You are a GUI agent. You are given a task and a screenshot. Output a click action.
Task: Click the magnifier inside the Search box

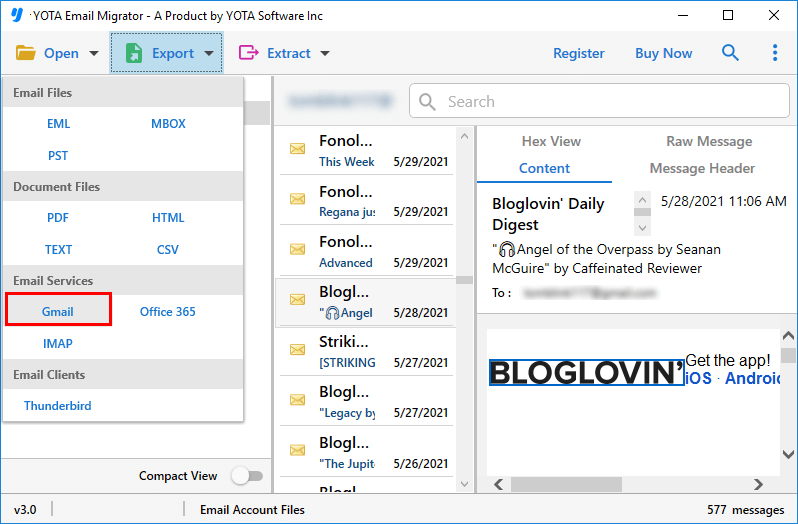tap(427, 102)
